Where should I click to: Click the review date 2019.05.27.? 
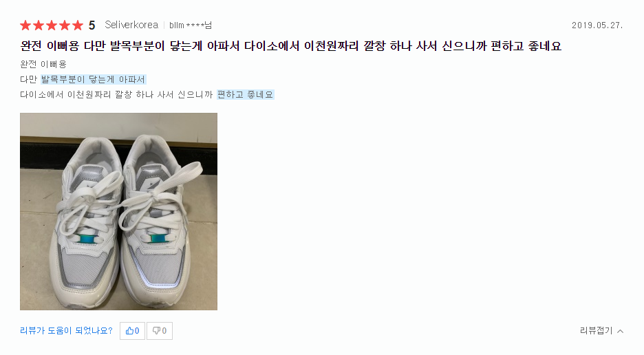tap(597, 25)
